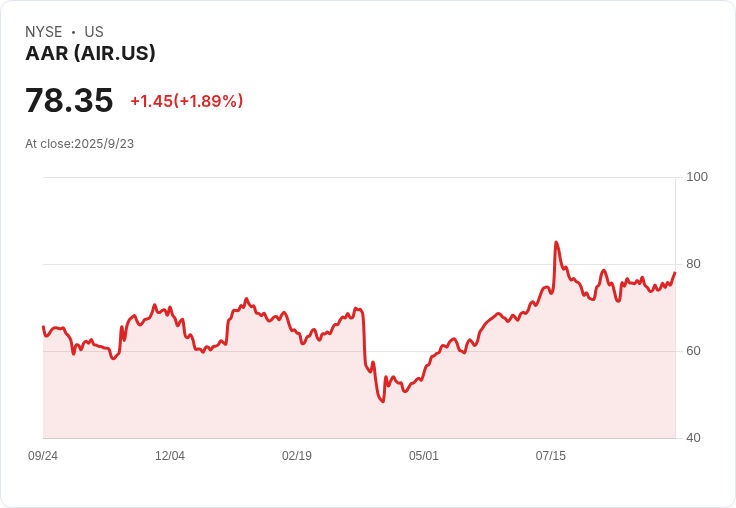Select the 60 price axis label

(x=693, y=351)
